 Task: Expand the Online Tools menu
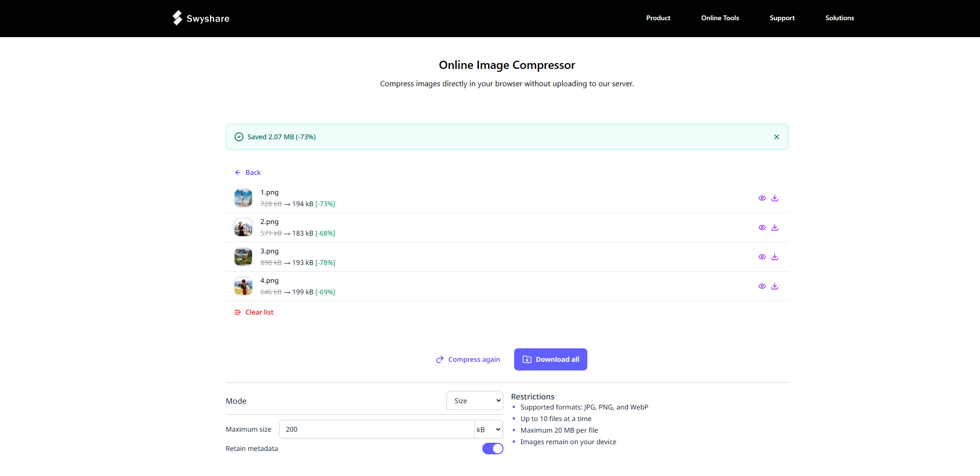720,18
